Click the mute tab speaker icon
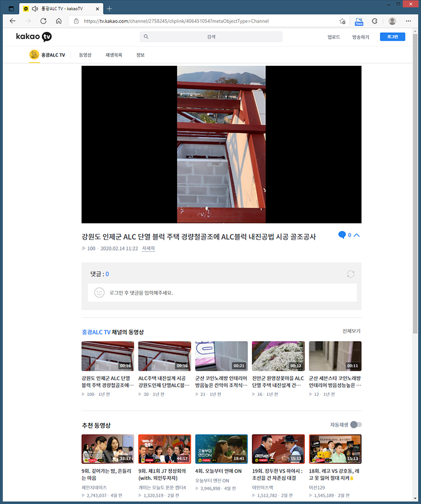 pyautogui.click(x=35, y=9)
